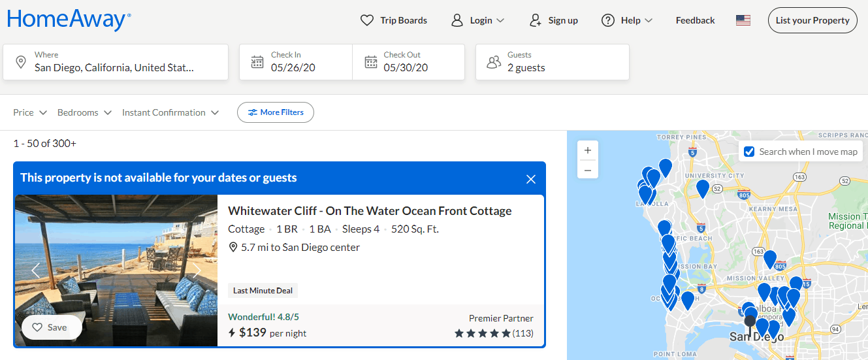Open More Filters
This screenshot has height=360, width=868.
tap(275, 112)
